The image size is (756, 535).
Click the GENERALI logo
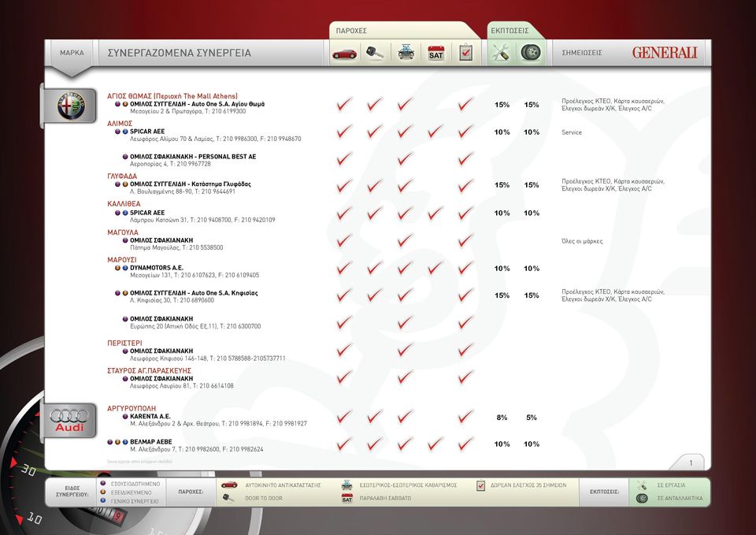click(665, 53)
